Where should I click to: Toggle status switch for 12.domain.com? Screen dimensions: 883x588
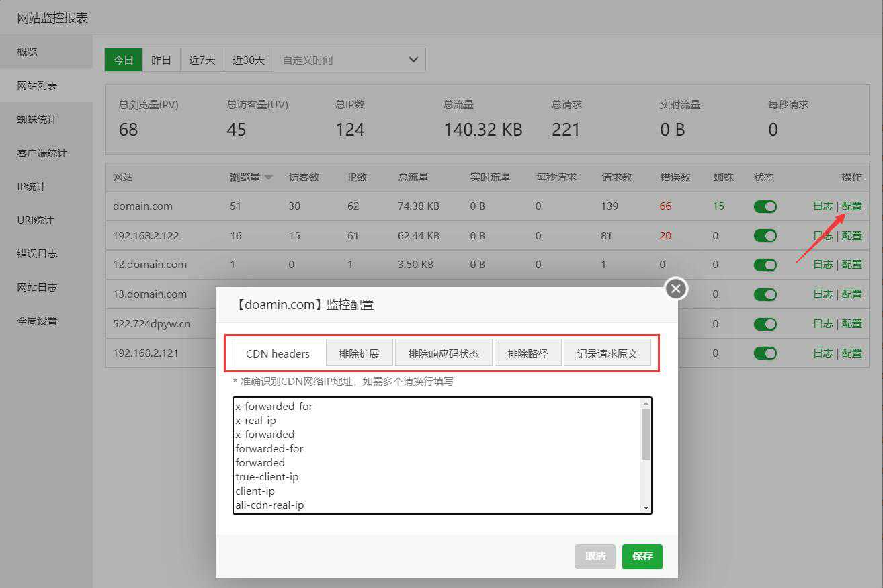click(765, 265)
